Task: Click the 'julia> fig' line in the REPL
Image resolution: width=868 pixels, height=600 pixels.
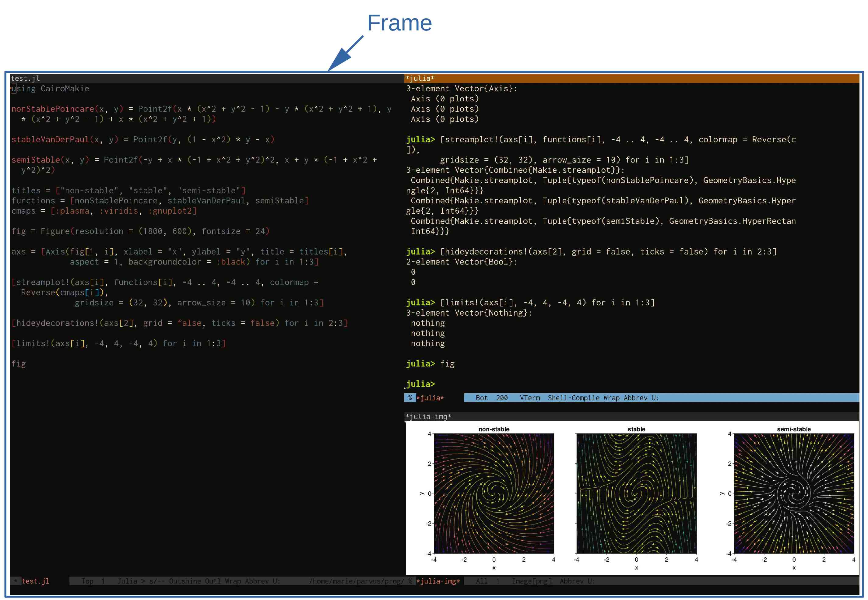Action: coord(430,363)
